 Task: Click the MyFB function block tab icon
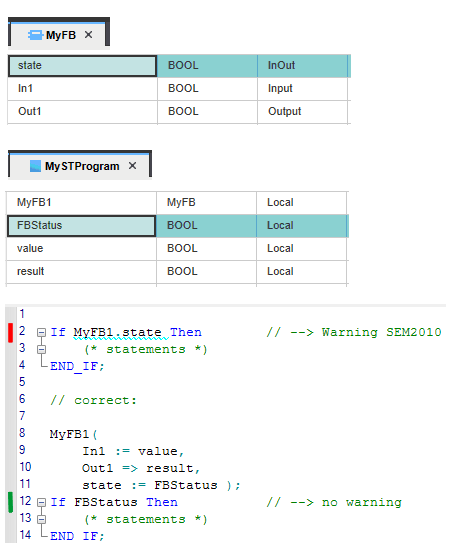[35, 35]
